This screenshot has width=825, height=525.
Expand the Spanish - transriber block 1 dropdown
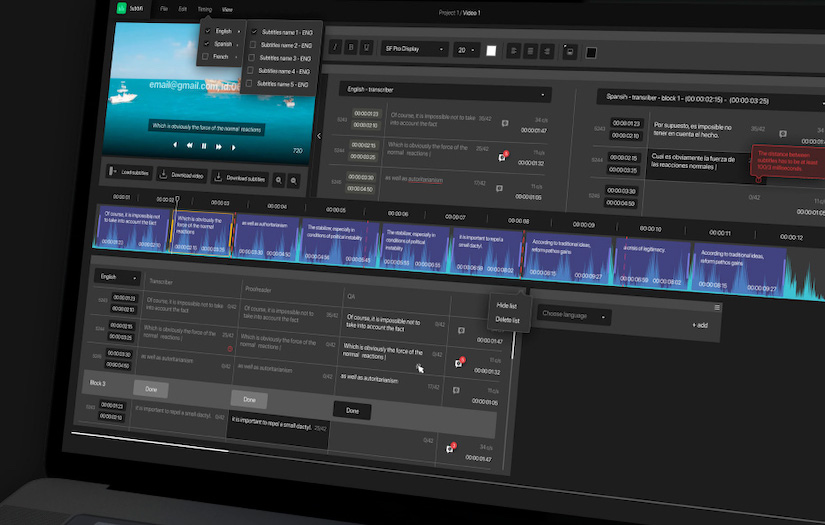[710, 99]
